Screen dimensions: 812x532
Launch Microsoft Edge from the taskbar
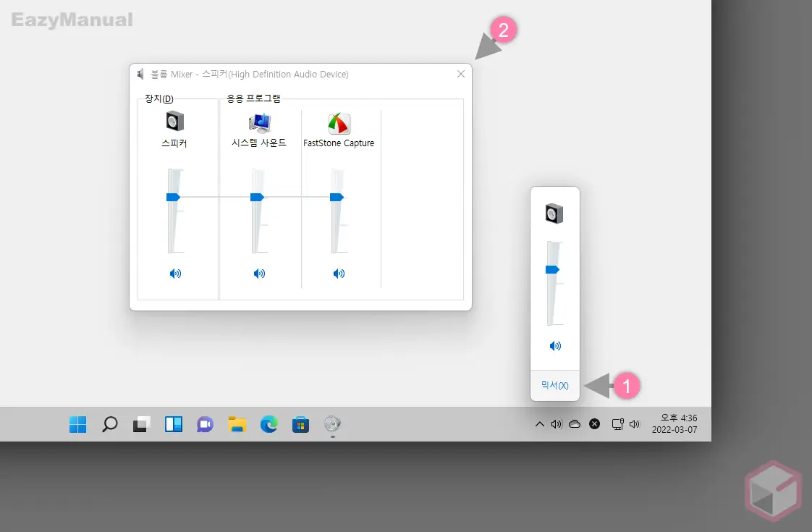[x=268, y=424]
